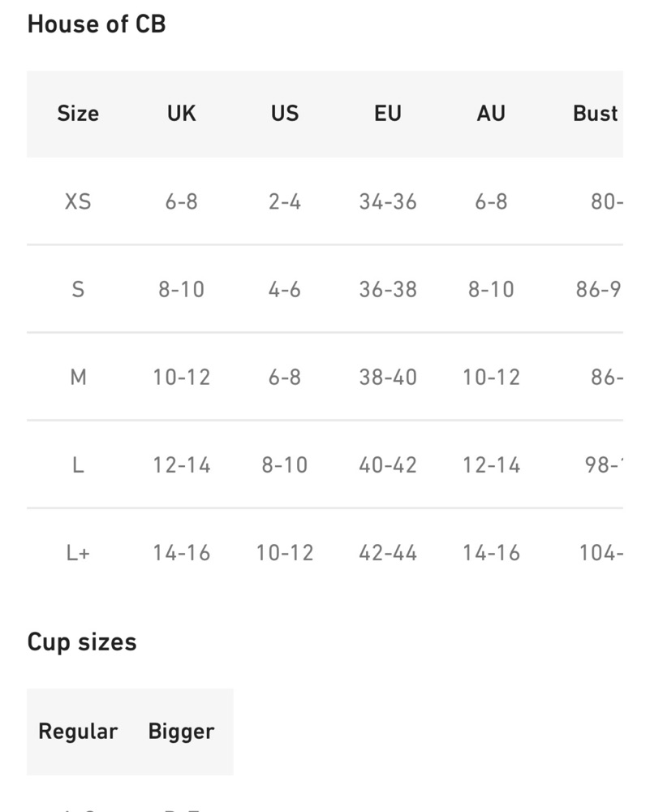Click the EU 38-40 cell in M row
Screen dimensions: 650x812
[x=388, y=377]
